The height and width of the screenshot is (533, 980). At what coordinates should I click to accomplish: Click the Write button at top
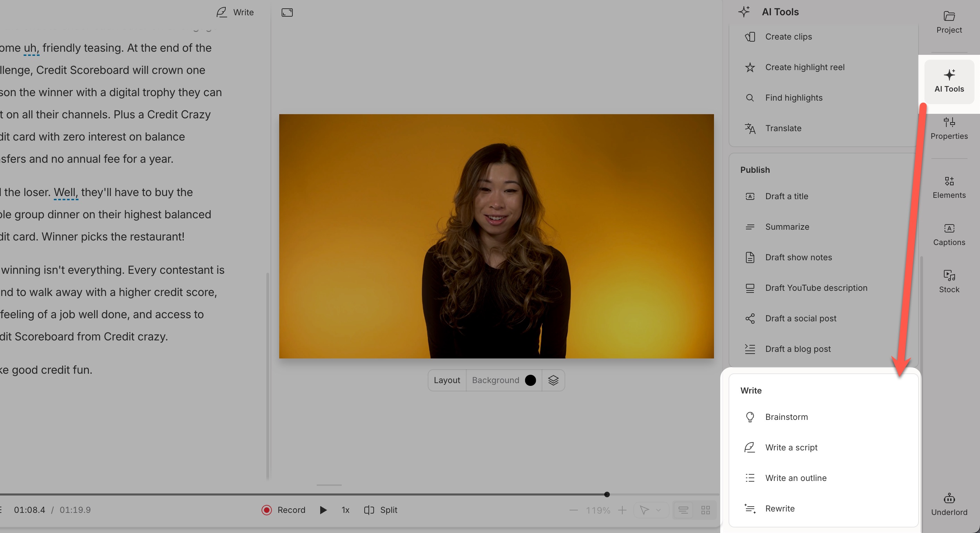[x=235, y=12]
